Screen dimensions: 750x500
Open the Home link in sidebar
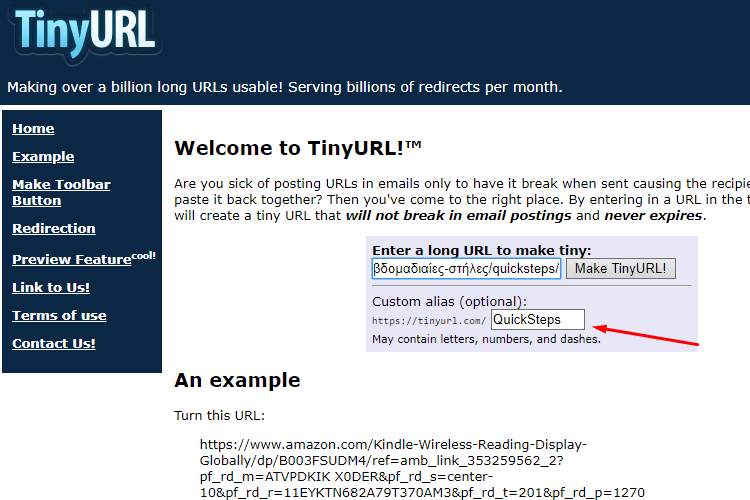point(33,129)
